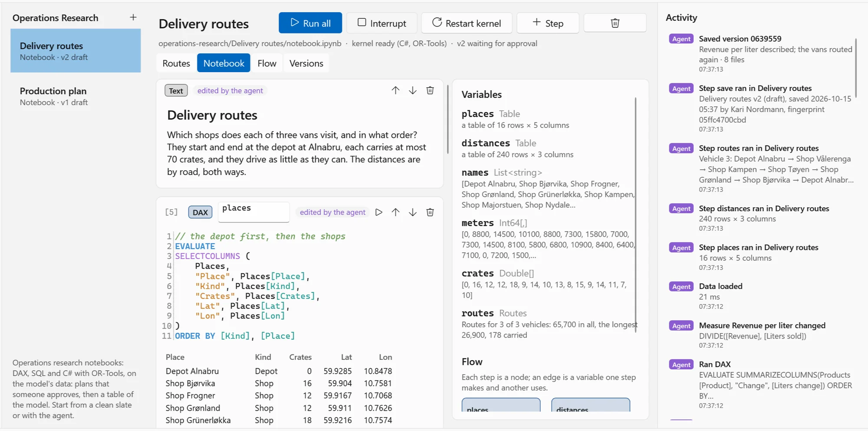Screen dimensions: 868x431
Task: Click the Run all button
Action: [310, 23]
